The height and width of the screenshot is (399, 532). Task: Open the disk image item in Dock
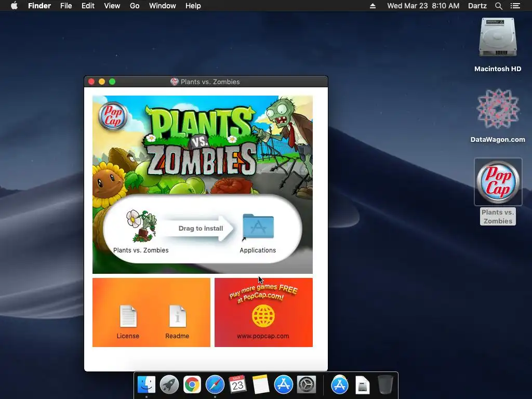[x=362, y=385]
